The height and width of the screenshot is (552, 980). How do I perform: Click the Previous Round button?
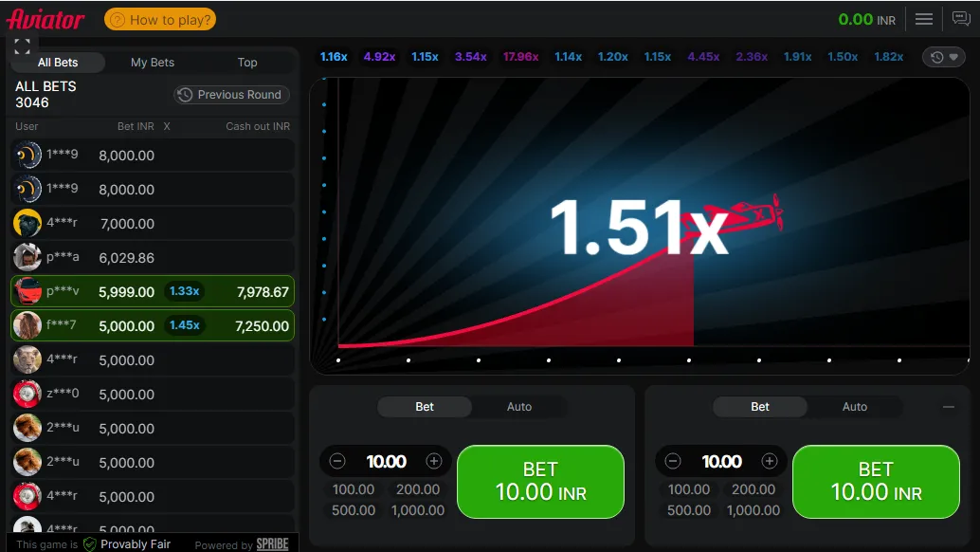tap(230, 95)
